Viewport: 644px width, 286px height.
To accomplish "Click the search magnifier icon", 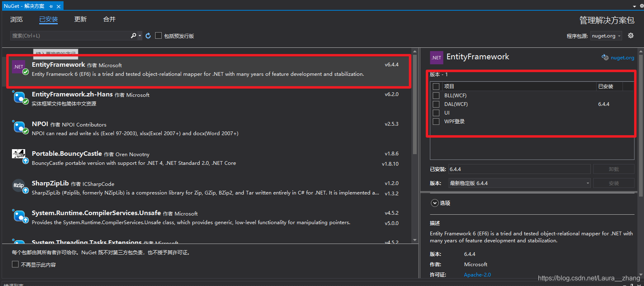I will 133,36.
